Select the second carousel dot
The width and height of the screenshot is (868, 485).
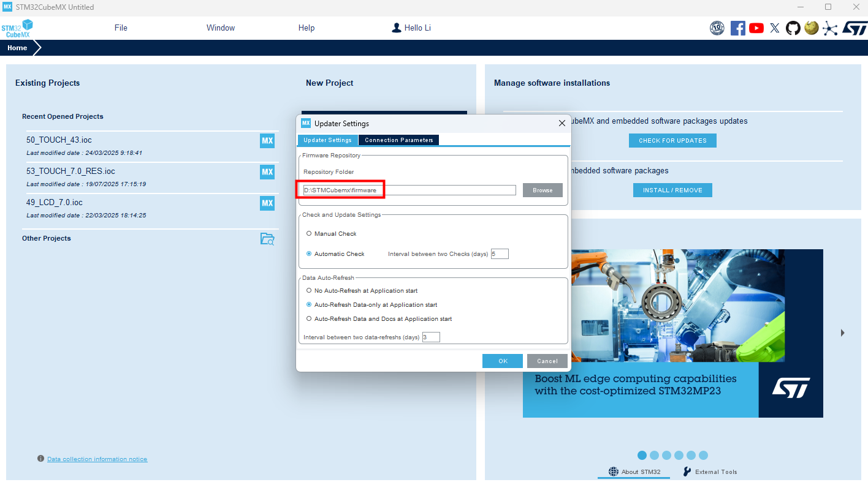[x=654, y=455]
